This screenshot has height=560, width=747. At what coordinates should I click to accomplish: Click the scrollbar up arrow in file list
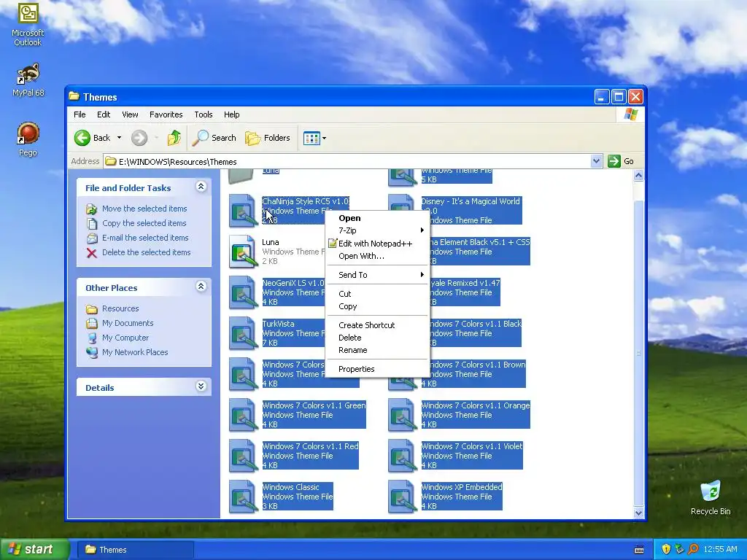(638, 176)
